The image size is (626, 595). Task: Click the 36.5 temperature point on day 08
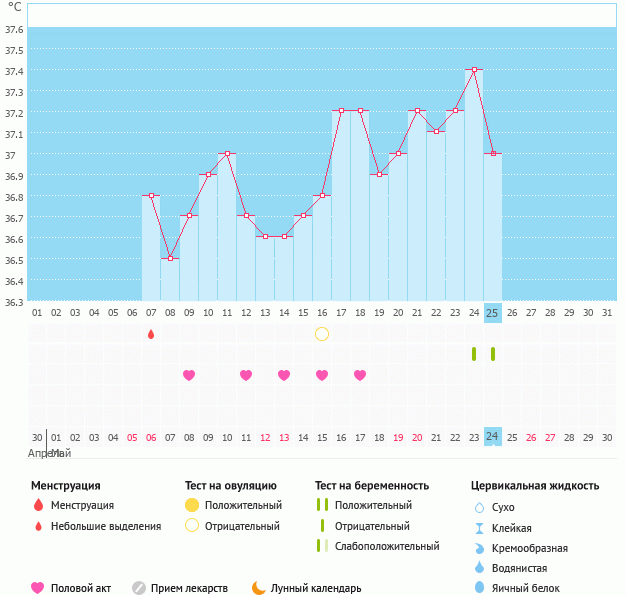coord(170,259)
